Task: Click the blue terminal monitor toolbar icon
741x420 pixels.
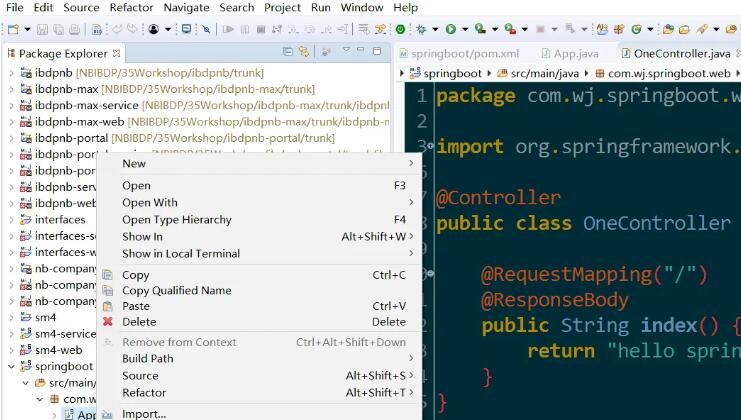Action: click(187, 29)
